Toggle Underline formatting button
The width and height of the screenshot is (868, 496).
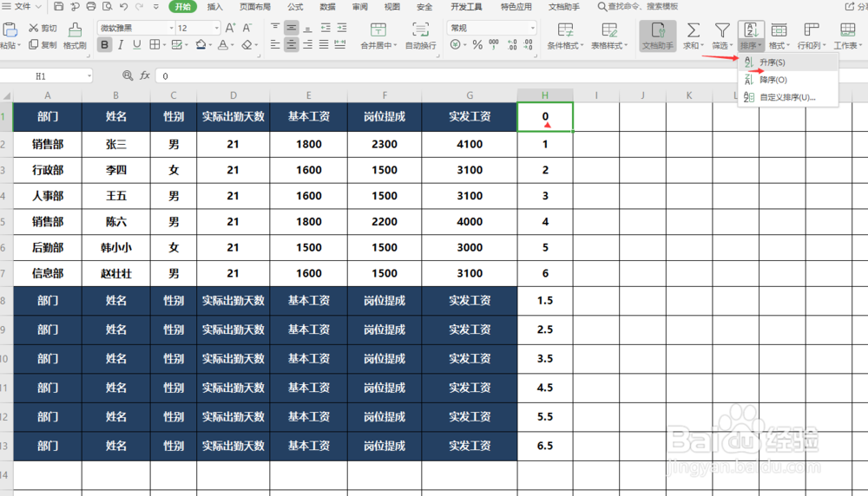tap(136, 45)
